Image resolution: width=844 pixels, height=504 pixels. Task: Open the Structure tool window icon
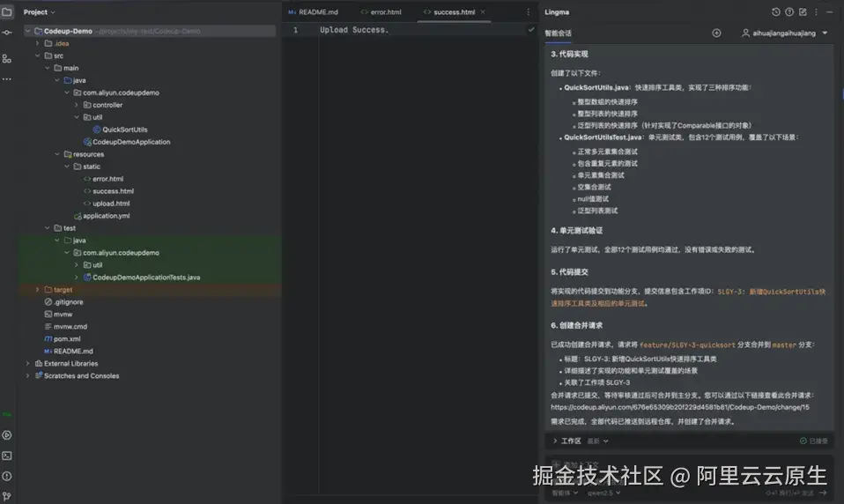click(7, 59)
